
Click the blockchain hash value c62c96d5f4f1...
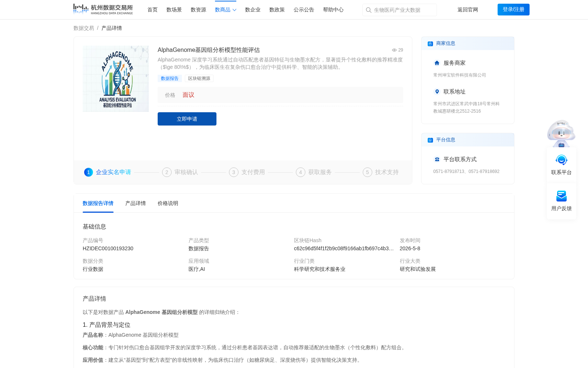344,248
